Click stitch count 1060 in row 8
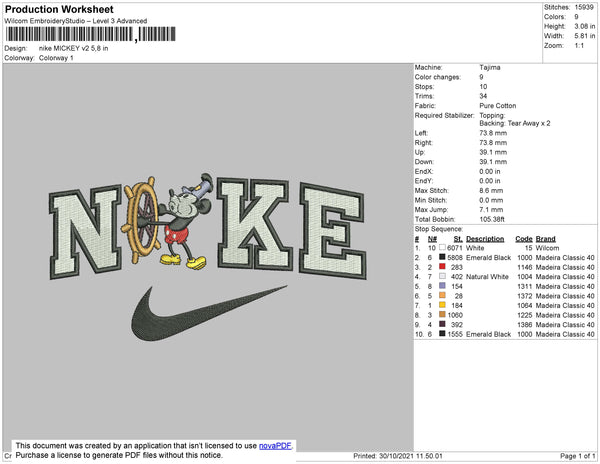Screen dimensions: 600x464 pyautogui.click(x=455, y=315)
